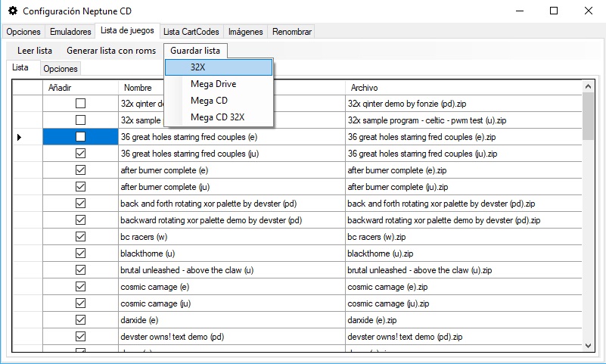This screenshot has height=364, width=606.
Task: Check the box for 32x qinter demo
Action: click(80, 103)
